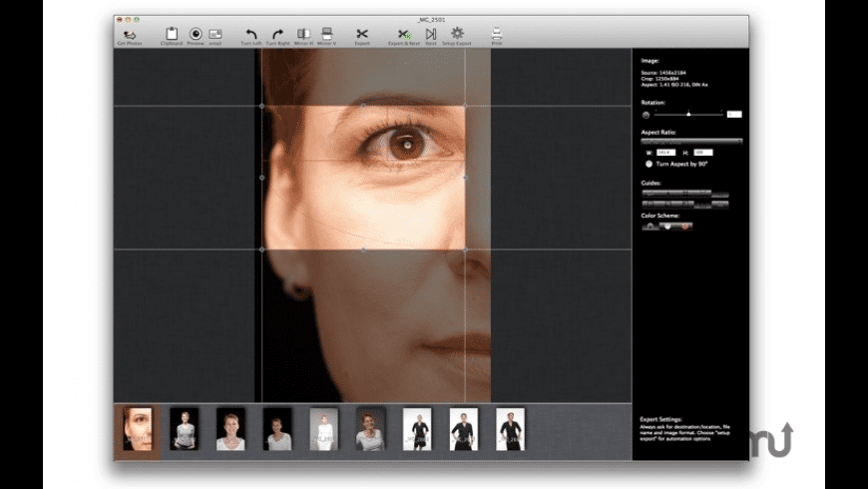Rotate image with Turn Right arrow
The image size is (868, 489).
pyautogui.click(x=277, y=34)
